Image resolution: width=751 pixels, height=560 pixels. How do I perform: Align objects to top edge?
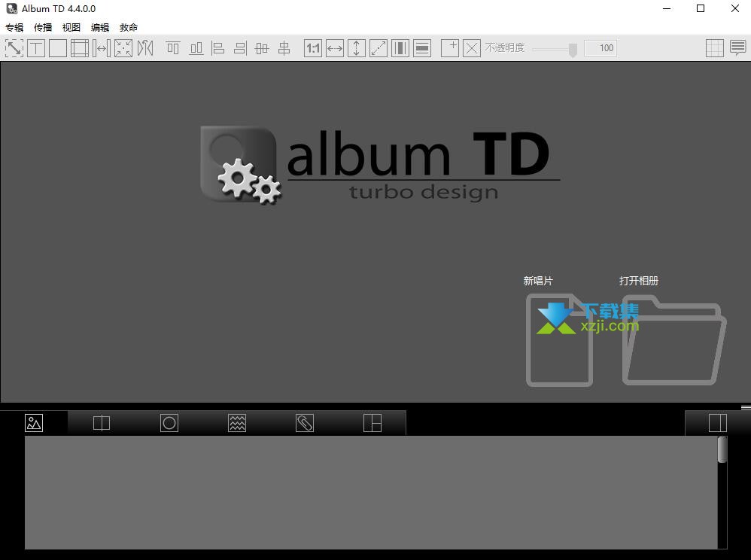[173, 48]
